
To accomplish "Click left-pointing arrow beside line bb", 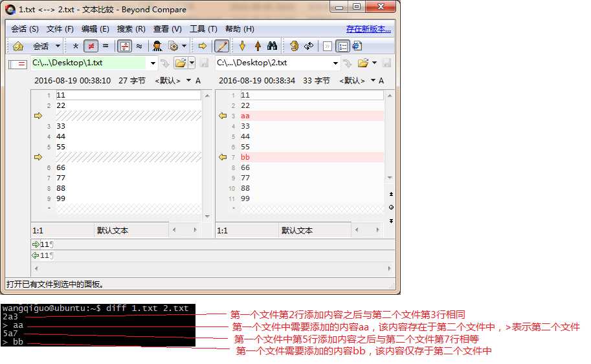I will click(x=223, y=157).
